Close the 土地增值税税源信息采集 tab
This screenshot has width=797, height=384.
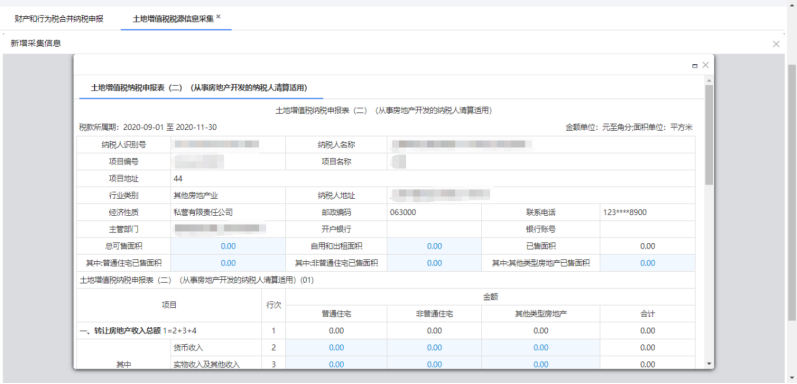click(219, 17)
